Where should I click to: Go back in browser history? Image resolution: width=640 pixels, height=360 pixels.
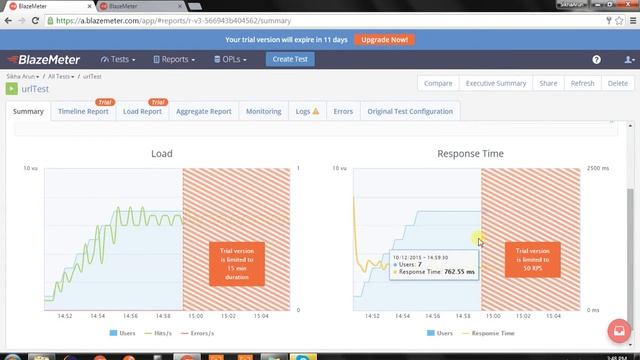[x=8, y=20]
